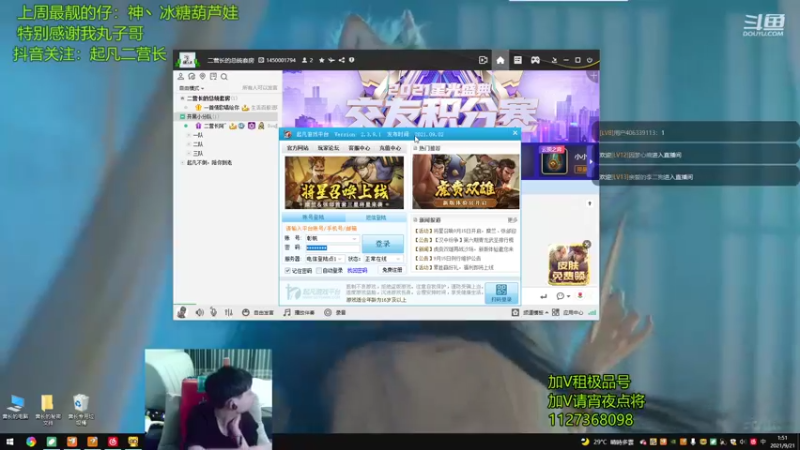
Task: Open the left game banner in launcher
Action: 344,182
